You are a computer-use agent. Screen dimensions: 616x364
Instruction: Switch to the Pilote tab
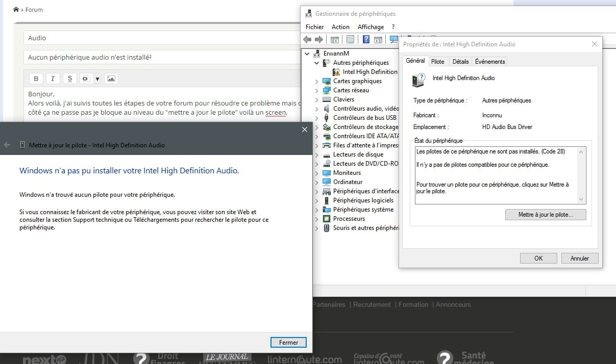tap(438, 62)
